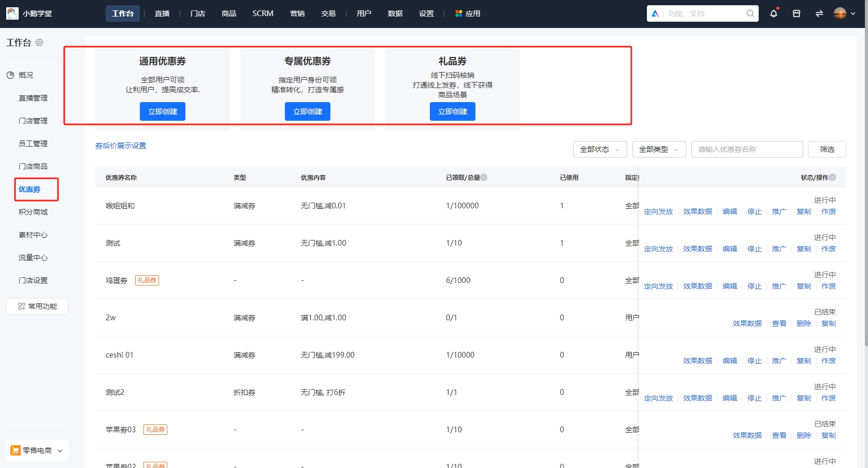868x468 pixels.
Task: Click the store icon in top bar
Action: [797, 13]
